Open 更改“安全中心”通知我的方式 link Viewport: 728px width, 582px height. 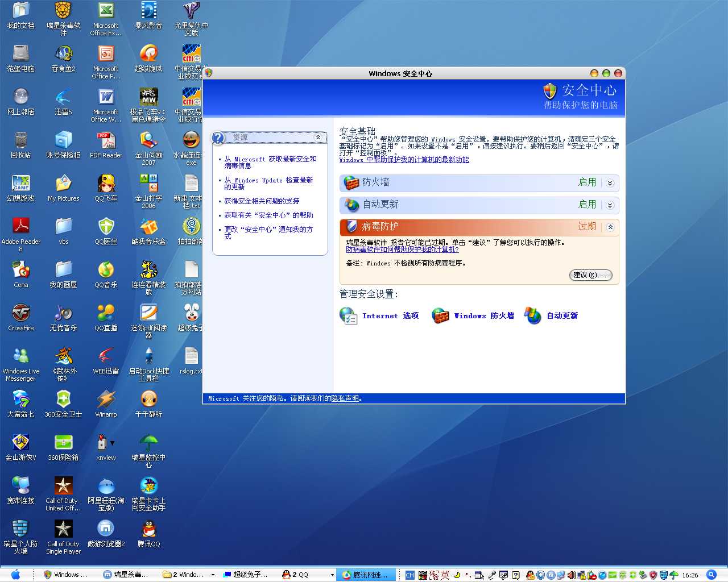point(268,233)
